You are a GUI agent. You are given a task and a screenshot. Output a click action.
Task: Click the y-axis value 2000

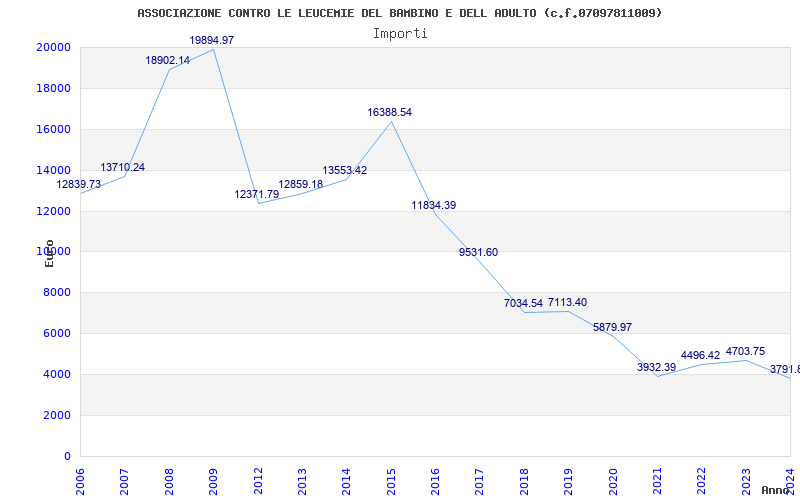[56, 415]
